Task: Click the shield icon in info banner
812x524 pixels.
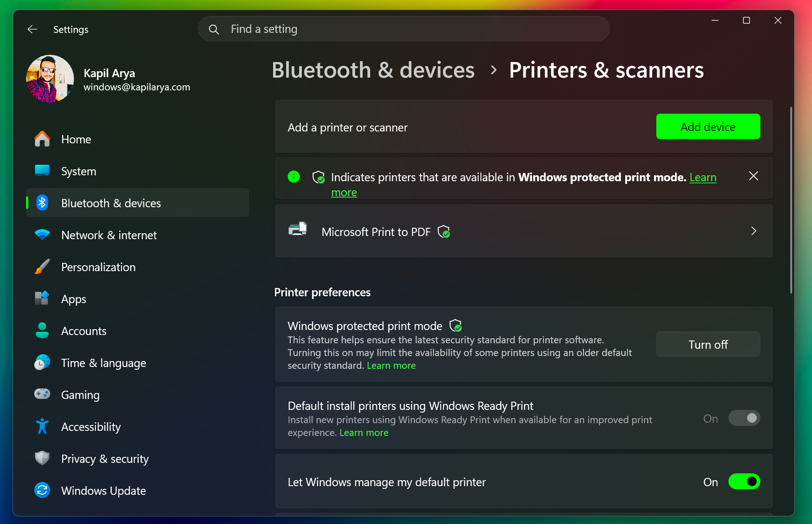Action: tap(318, 177)
